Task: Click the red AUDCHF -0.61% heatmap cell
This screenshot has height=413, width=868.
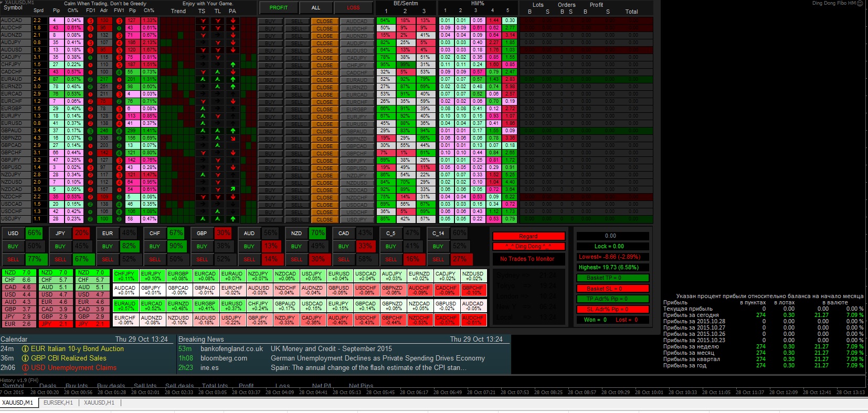Action: point(473,320)
